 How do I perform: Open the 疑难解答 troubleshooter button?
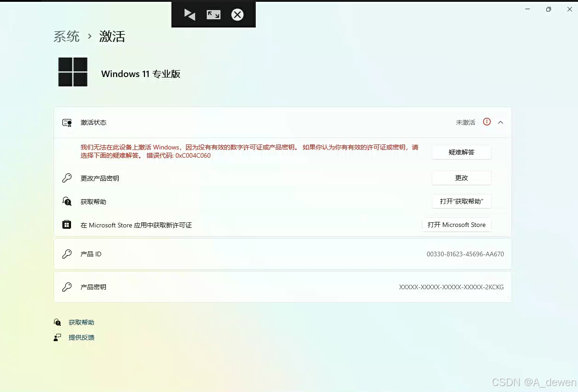[x=462, y=152]
